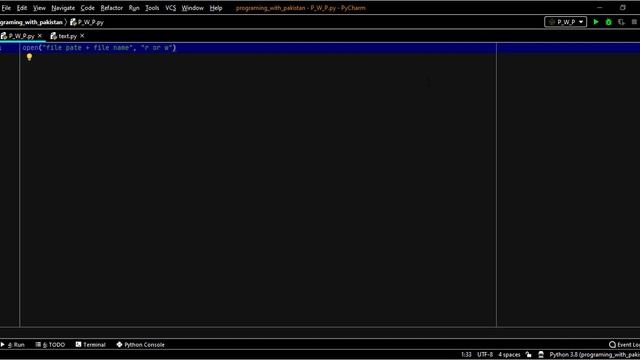The width and height of the screenshot is (640, 360).
Task: Open the Run tool window
Action: (13, 344)
